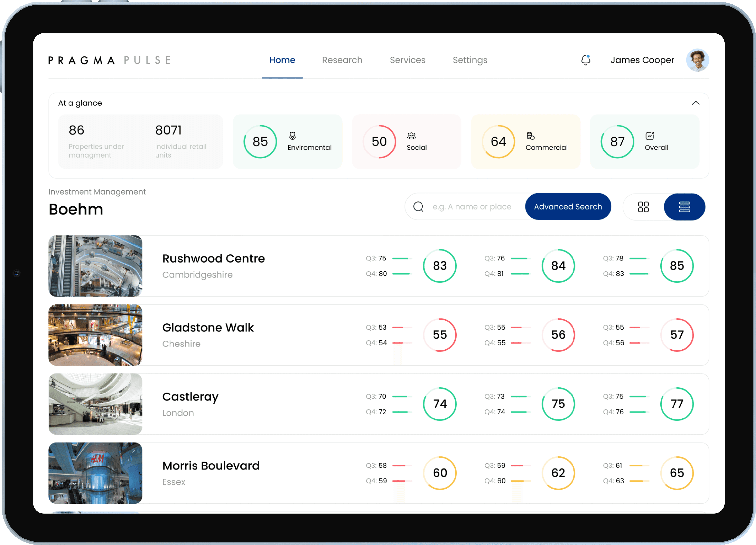Image resolution: width=756 pixels, height=545 pixels.
Task: Open the Rushwood Centre property title
Action: pos(213,259)
